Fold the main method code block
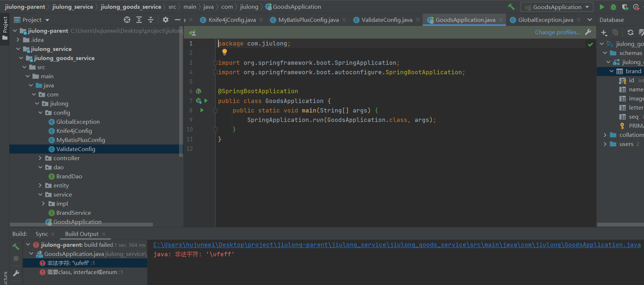Viewport: 644px width, 285px height. 215,110
